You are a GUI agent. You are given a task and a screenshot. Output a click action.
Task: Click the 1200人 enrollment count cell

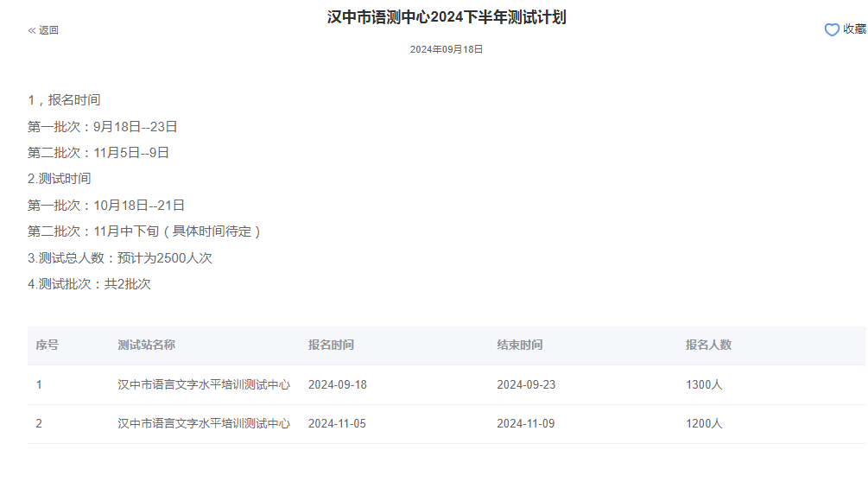tap(704, 423)
